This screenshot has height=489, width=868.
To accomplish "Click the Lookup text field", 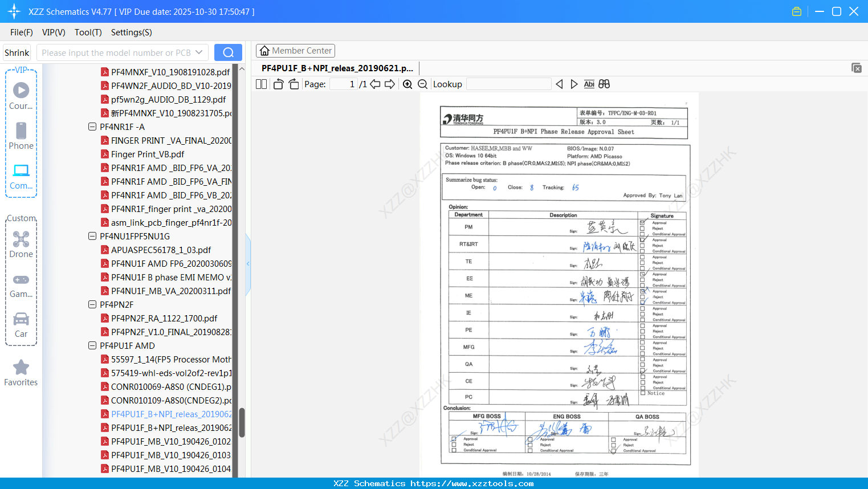I will click(508, 84).
